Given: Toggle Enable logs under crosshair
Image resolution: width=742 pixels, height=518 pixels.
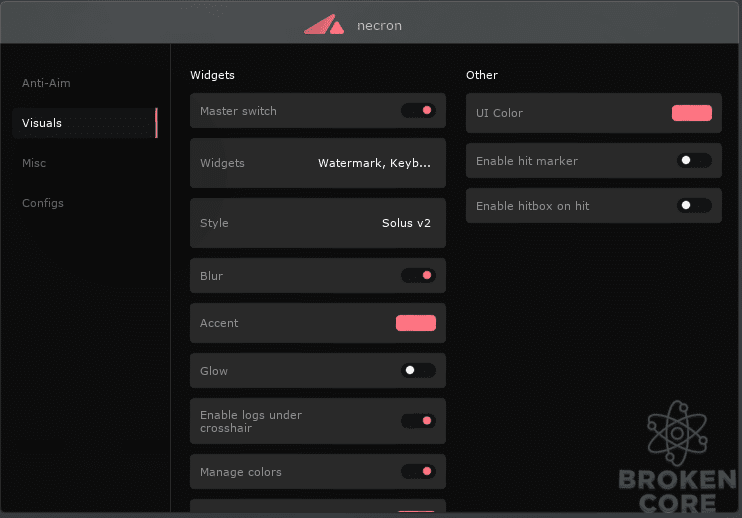Looking at the screenshot, I should (x=418, y=421).
